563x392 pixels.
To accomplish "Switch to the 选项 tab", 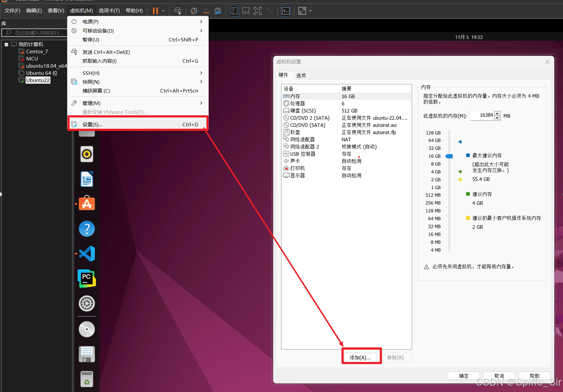I will [x=301, y=75].
